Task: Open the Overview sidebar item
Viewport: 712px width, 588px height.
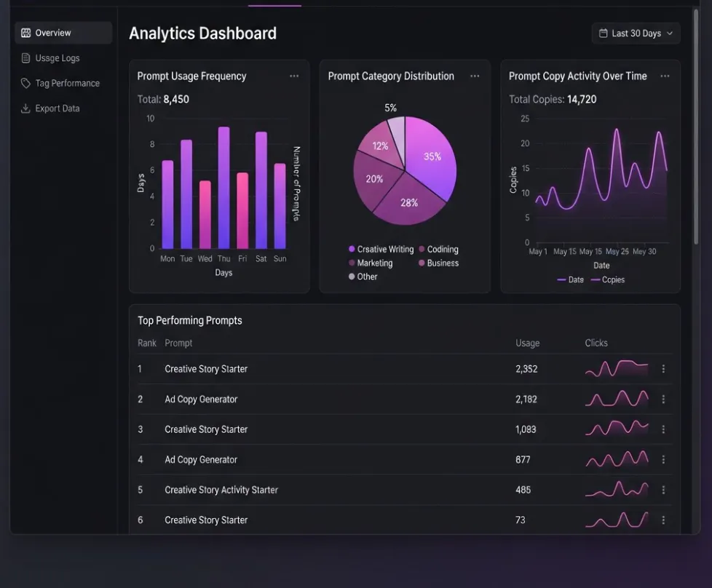Action: (63, 33)
